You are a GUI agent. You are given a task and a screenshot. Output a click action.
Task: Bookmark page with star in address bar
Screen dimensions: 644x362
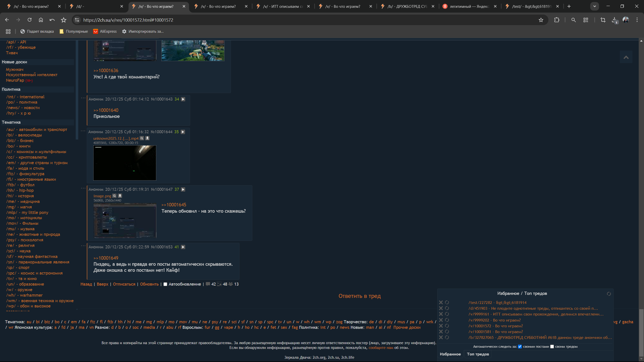tap(541, 20)
